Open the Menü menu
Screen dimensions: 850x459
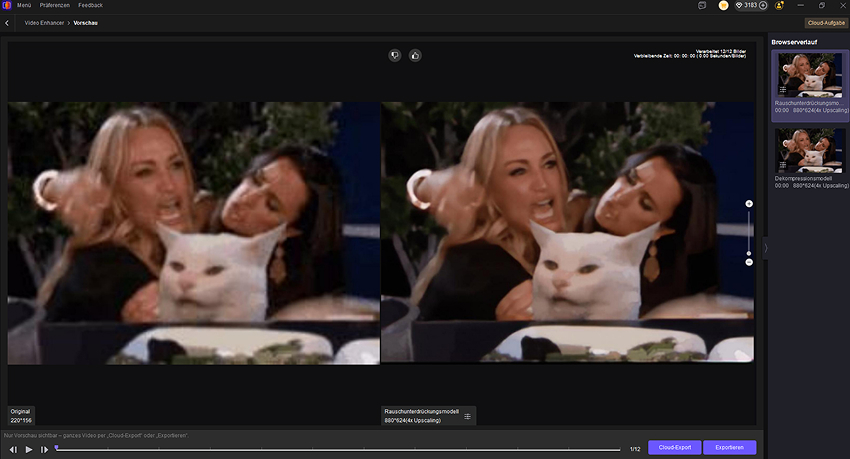point(24,5)
